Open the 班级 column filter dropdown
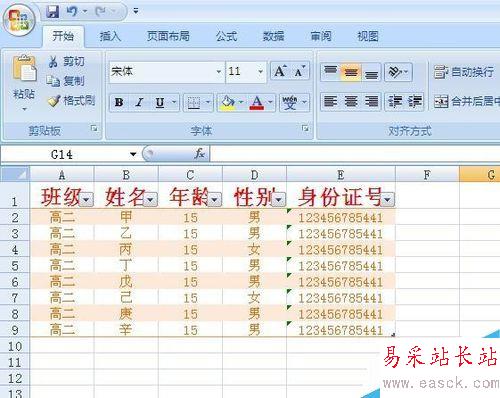The width and height of the screenshot is (500, 398). click(x=86, y=199)
